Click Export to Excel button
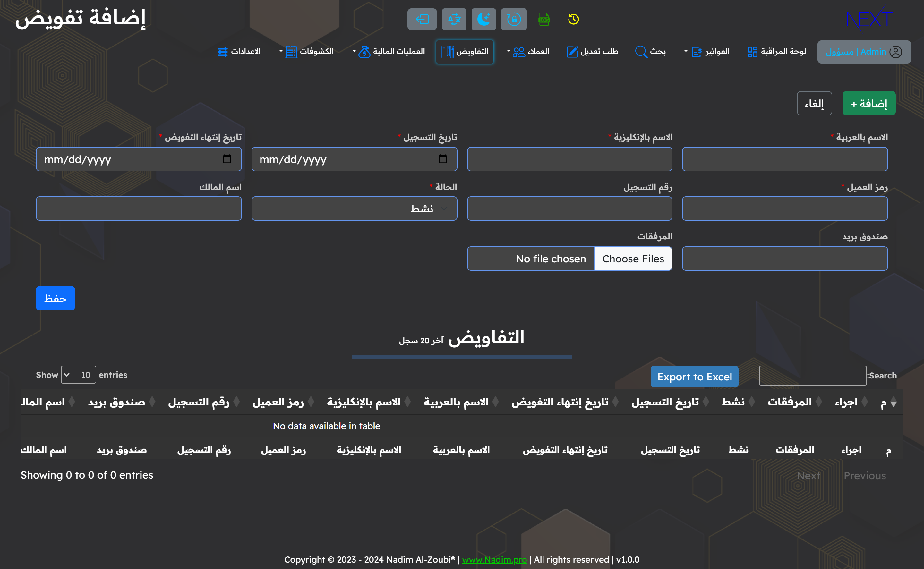 point(695,377)
